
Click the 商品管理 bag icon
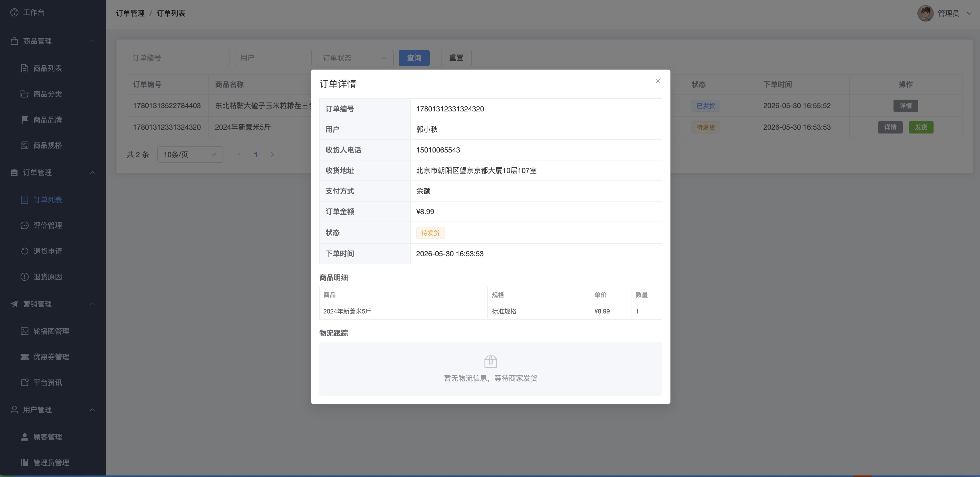tap(14, 41)
